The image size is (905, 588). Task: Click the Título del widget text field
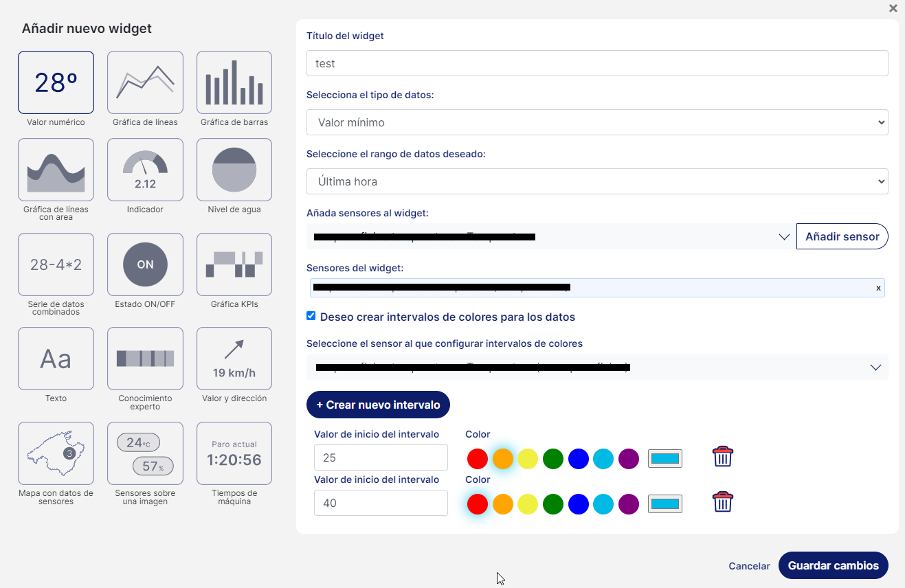click(x=596, y=63)
